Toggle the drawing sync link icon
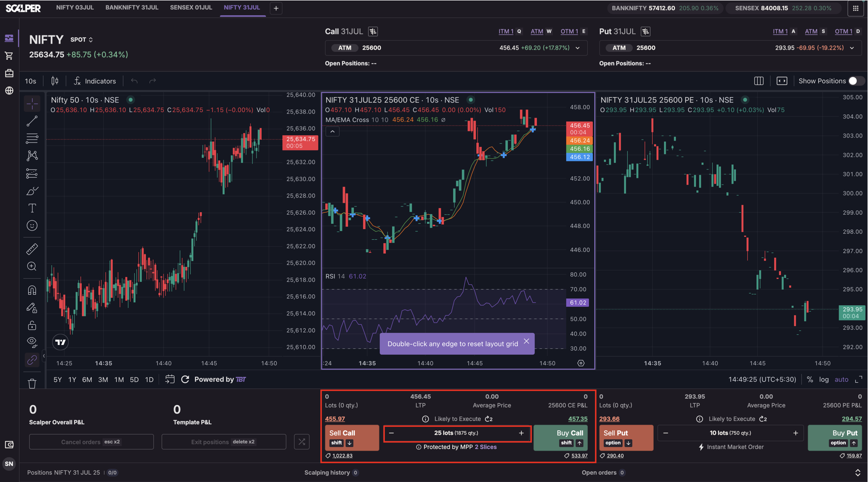 click(32, 360)
